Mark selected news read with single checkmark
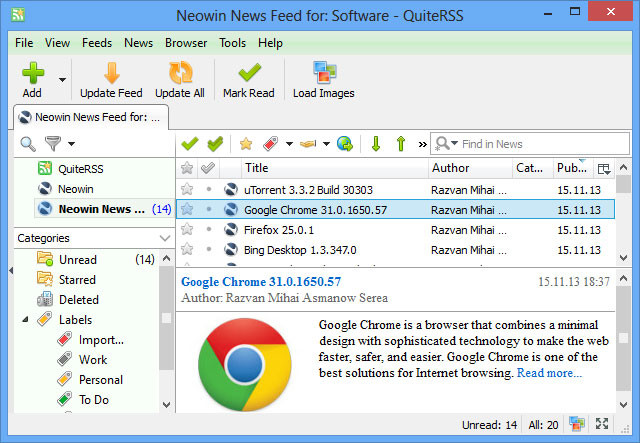Screen dimensions: 640x443 (190, 144)
